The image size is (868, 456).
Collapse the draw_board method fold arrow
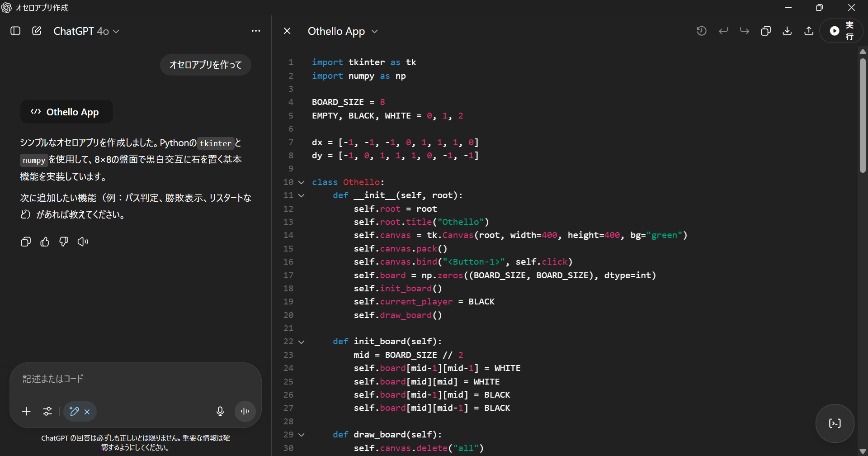[302, 435]
